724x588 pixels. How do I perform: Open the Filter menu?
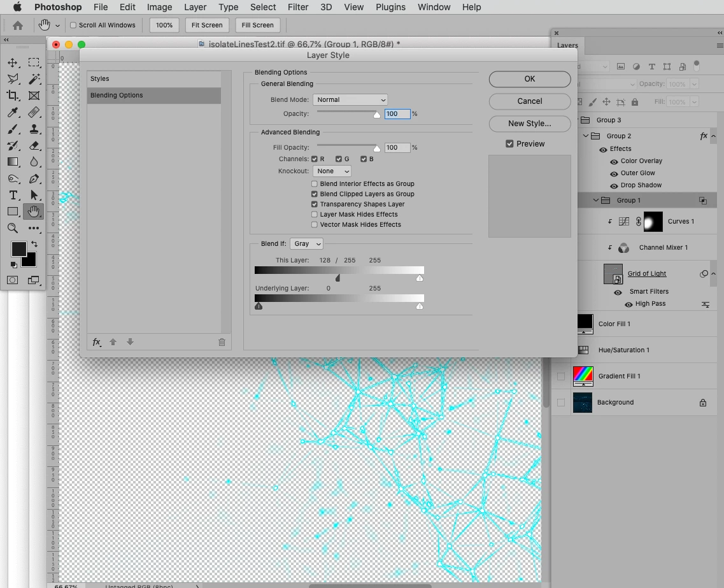click(298, 7)
